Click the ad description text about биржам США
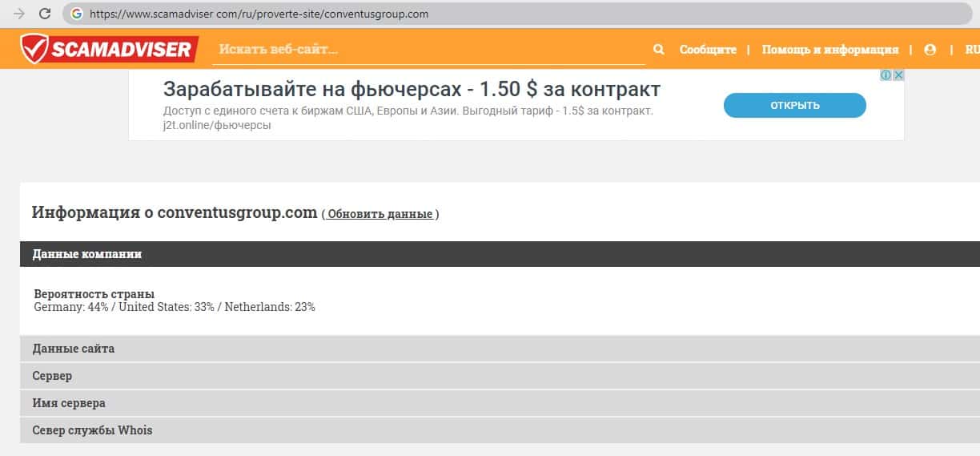This screenshot has width=980, height=456. [x=408, y=111]
